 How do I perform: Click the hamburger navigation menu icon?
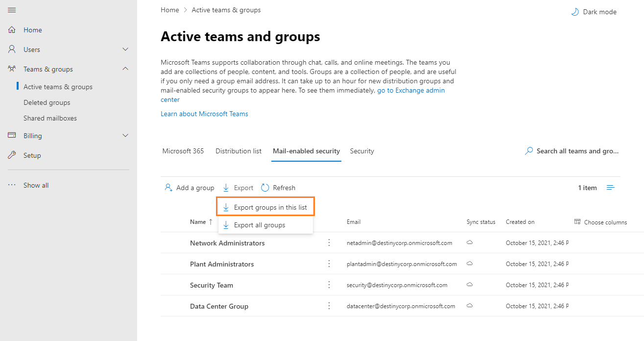(12, 10)
